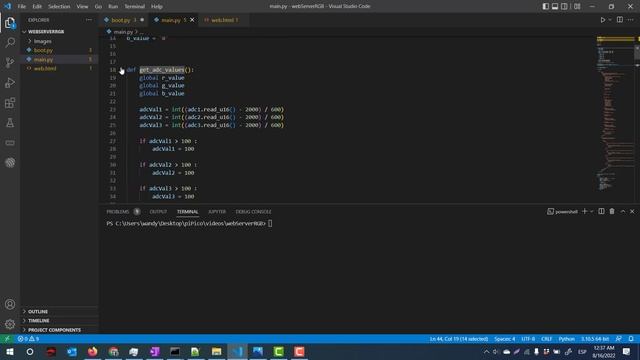Customize layout icon in title bar

(x=577, y=6)
